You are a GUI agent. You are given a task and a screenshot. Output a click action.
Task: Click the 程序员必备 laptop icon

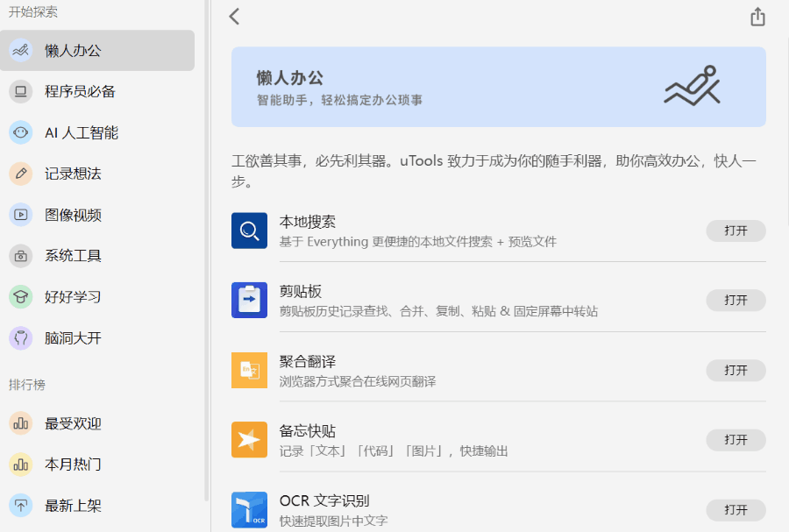(x=21, y=91)
